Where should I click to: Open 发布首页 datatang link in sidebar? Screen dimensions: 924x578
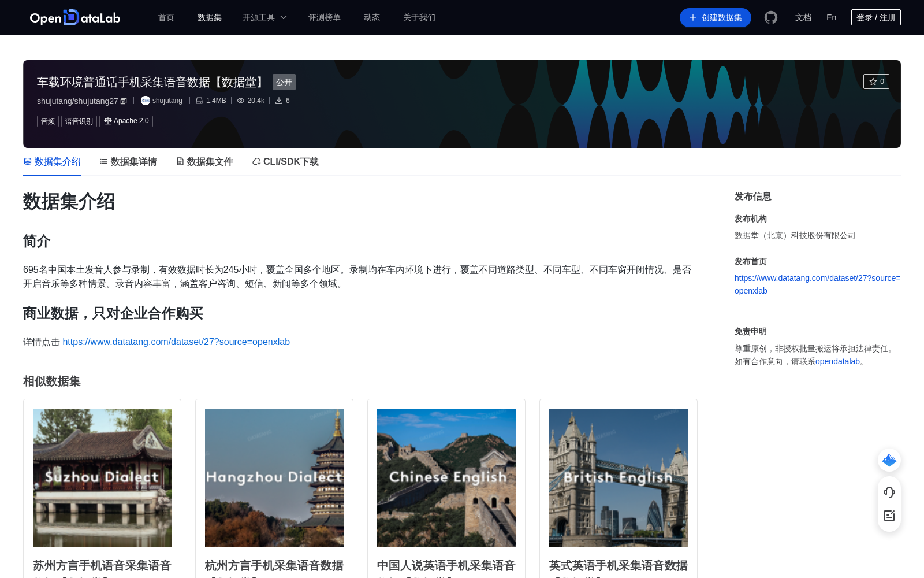(817, 284)
